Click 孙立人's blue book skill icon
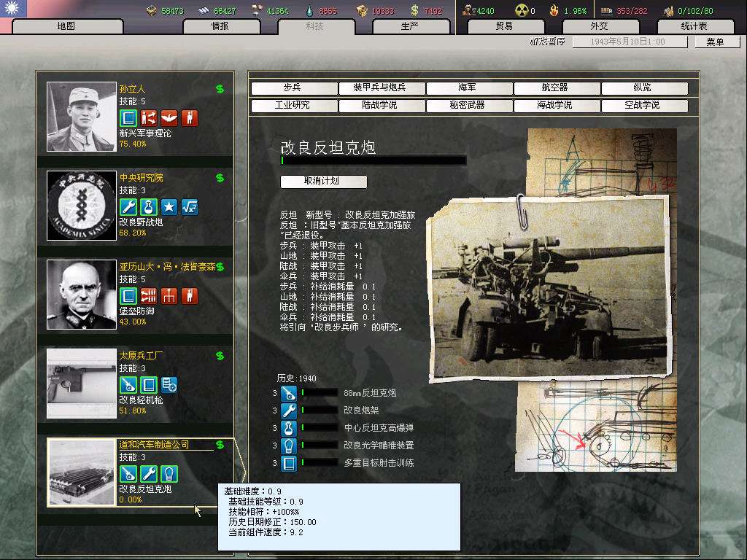The width and height of the screenshot is (747, 560). [x=128, y=118]
